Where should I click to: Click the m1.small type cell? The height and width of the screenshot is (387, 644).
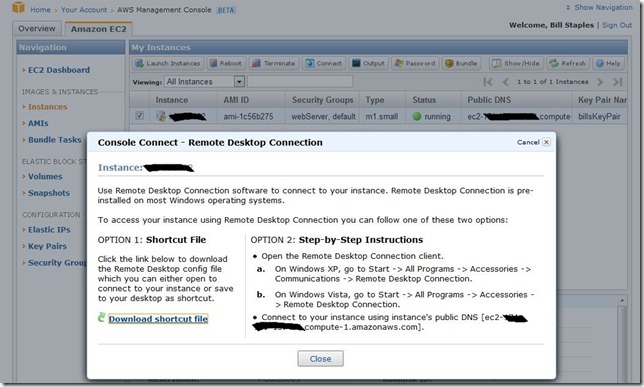tap(382, 116)
